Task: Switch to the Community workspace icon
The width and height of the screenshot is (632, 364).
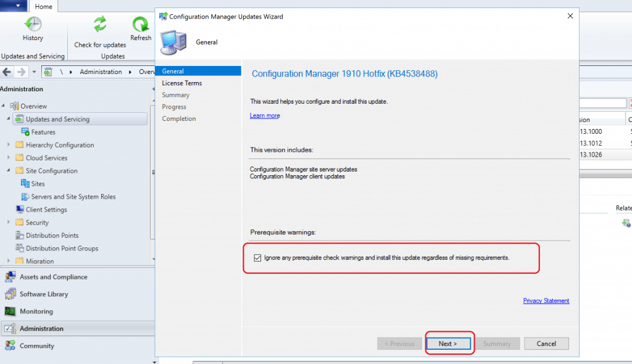Action: [x=10, y=345]
